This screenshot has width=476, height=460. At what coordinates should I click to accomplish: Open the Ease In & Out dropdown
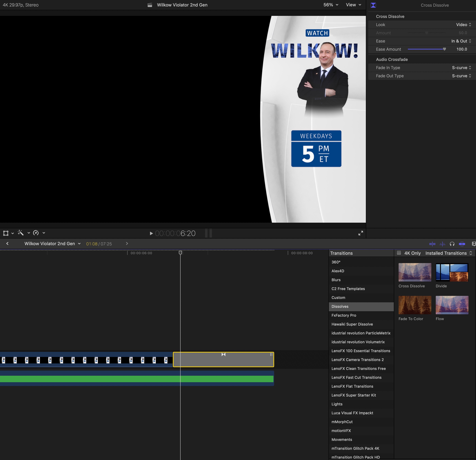461,41
